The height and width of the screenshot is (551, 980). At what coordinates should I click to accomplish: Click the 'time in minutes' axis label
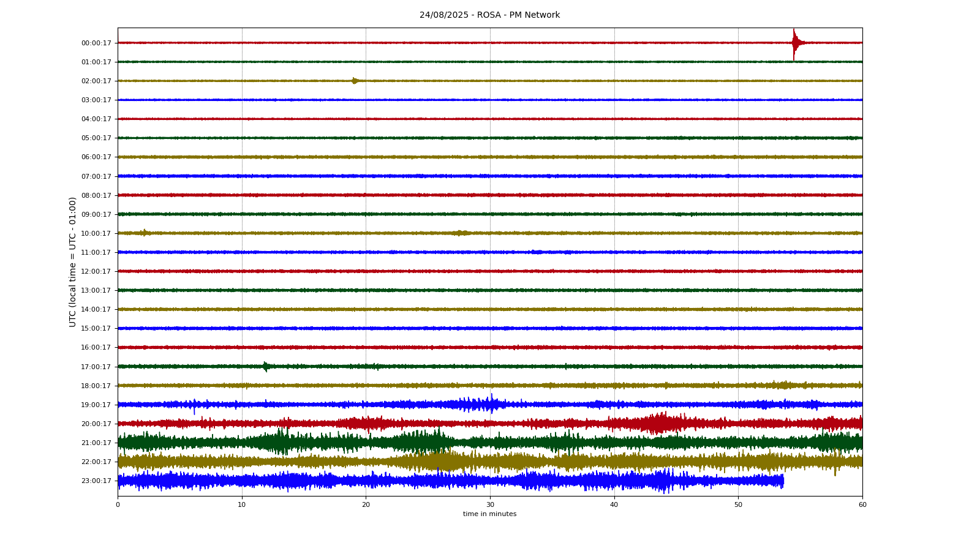490,514
